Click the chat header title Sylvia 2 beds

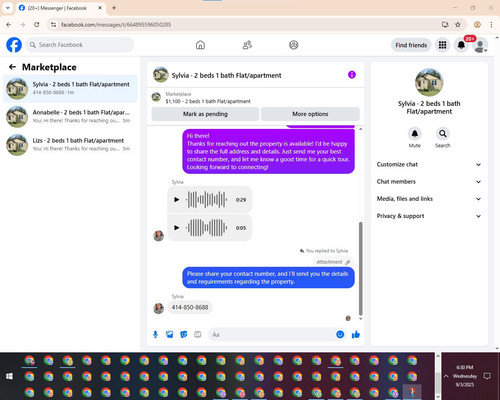226,75
